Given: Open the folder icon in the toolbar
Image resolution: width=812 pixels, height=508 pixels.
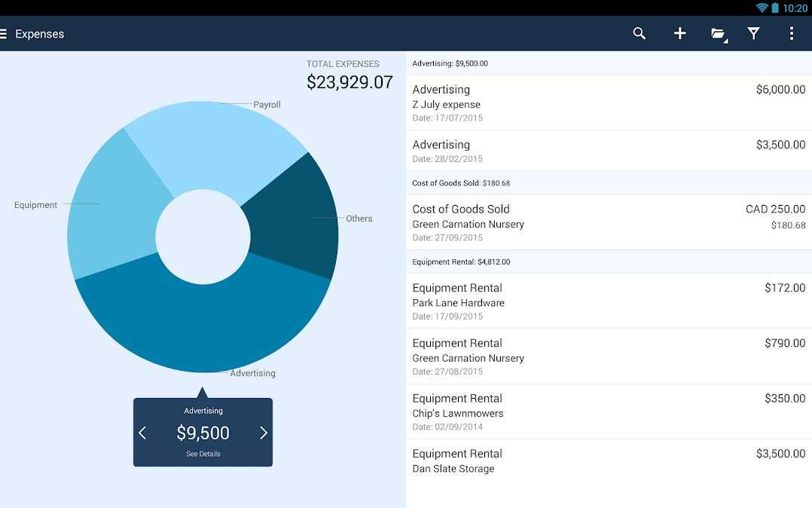Looking at the screenshot, I should pyautogui.click(x=718, y=33).
